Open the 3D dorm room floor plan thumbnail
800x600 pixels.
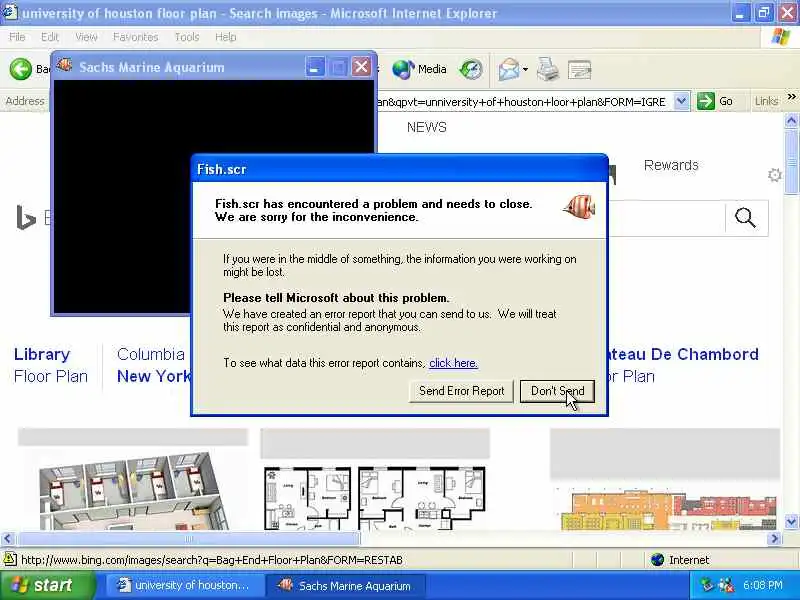133,490
